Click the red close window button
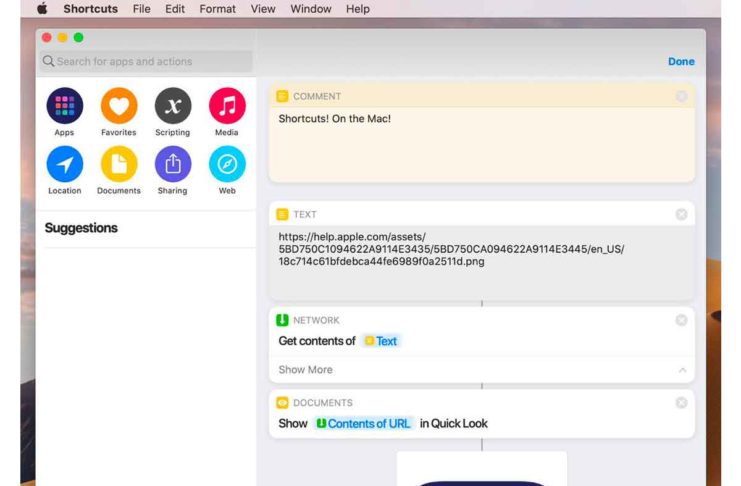 click(x=47, y=37)
